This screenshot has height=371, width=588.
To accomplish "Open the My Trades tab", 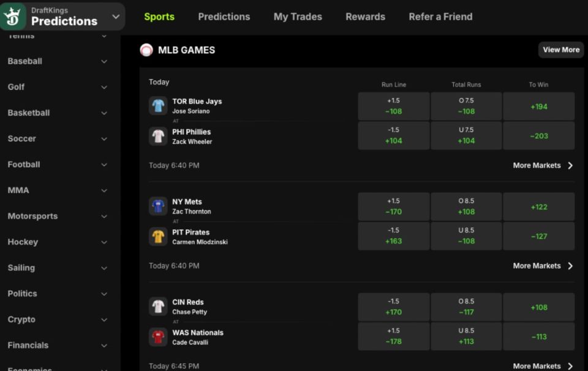I will (x=298, y=17).
